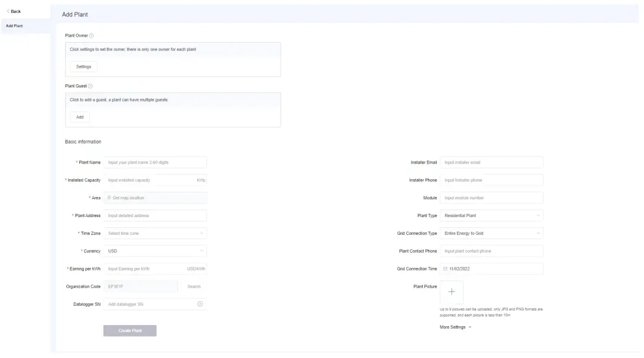Click the Grid Connection Time calendar icon

click(445, 269)
